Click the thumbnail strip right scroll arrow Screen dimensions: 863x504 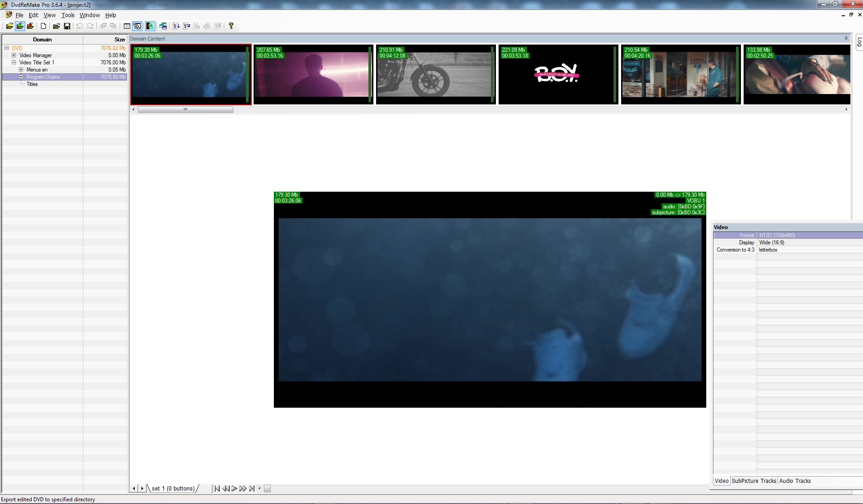[846, 109]
